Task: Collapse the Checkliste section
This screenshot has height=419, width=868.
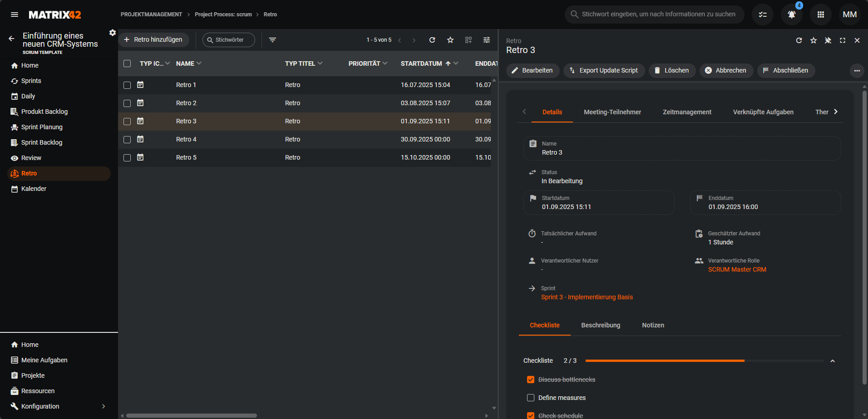Action: pyautogui.click(x=833, y=361)
